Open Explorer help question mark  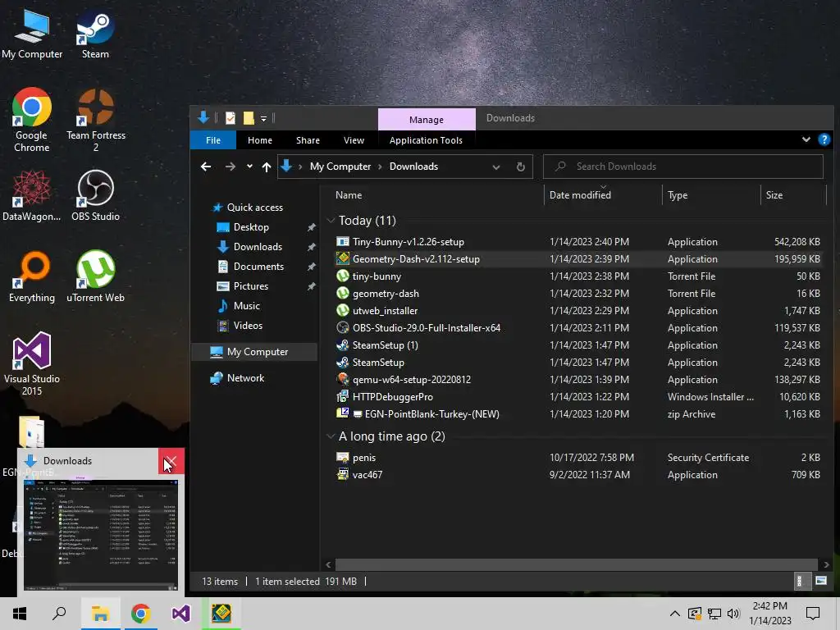click(824, 139)
